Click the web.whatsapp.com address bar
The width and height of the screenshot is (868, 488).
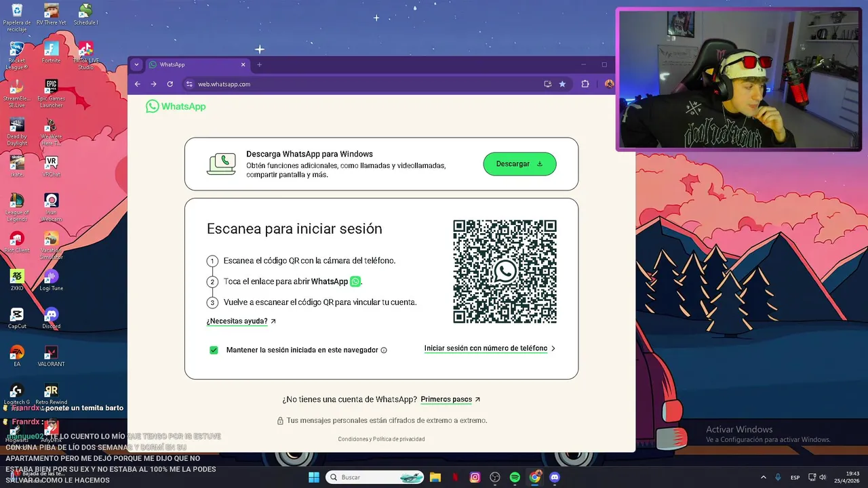coord(365,84)
